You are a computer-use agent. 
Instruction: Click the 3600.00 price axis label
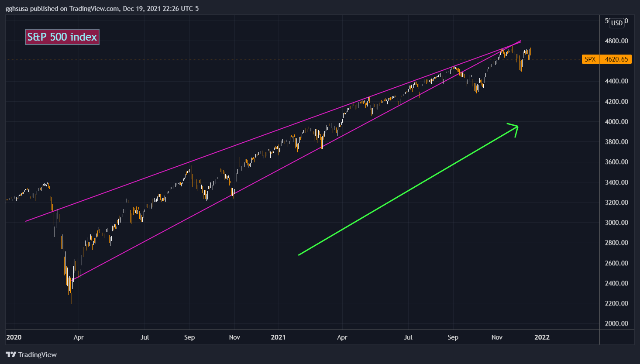[x=616, y=162]
